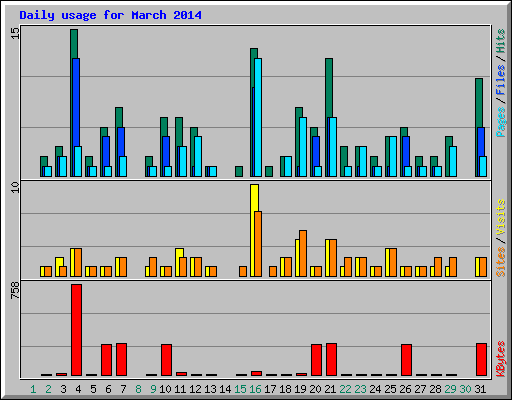The width and height of the screenshot is (512, 400).
Task: Click the day 30 axis label
Action: (465, 389)
